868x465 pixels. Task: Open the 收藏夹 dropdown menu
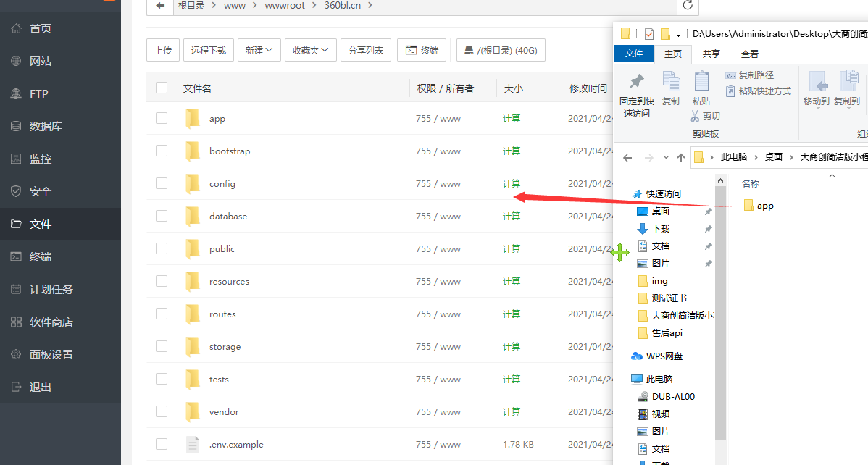(310, 51)
